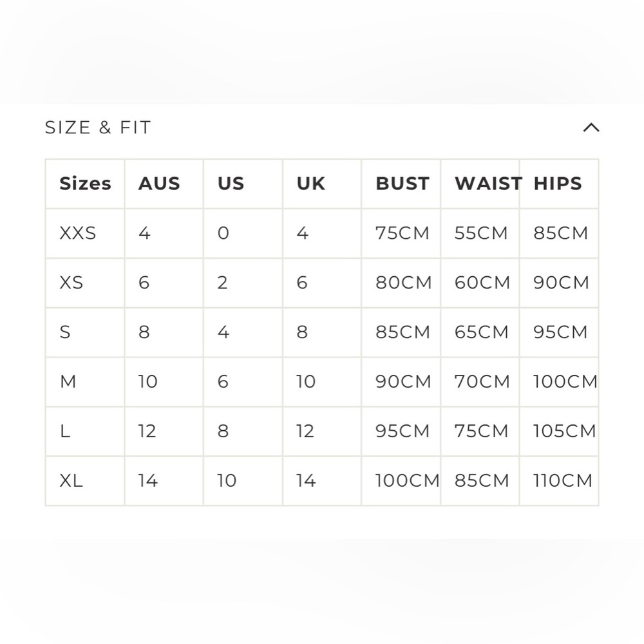
Task: Click the UK column header
Action: [x=311, y=184]
